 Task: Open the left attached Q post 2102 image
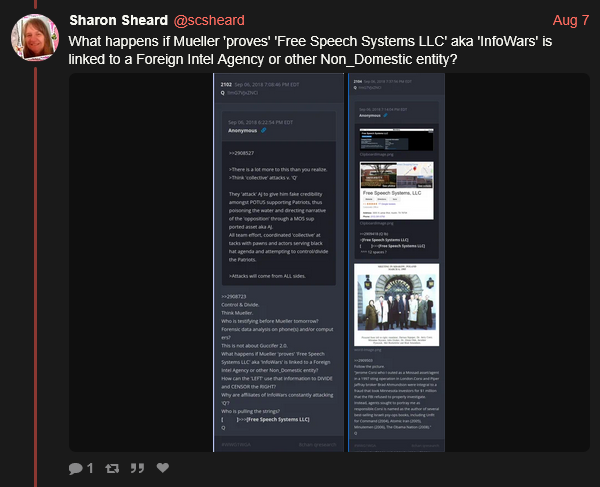pos(279,262)
